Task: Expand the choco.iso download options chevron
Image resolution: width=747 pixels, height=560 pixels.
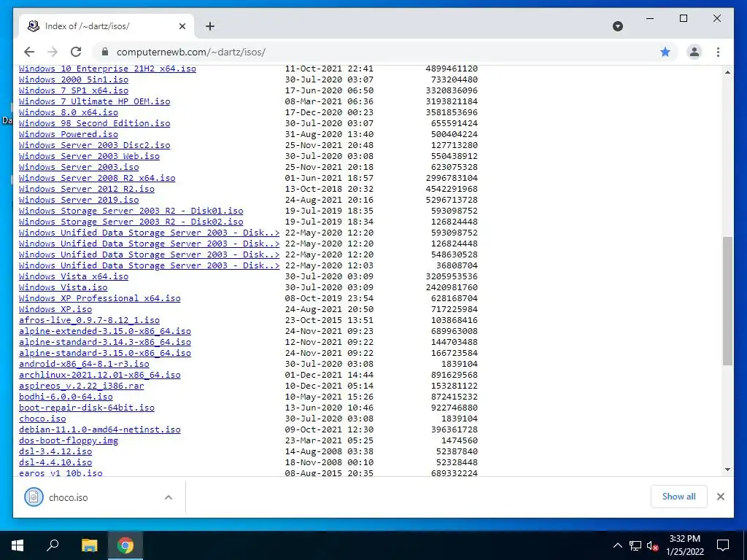Action: click(169, 497)
